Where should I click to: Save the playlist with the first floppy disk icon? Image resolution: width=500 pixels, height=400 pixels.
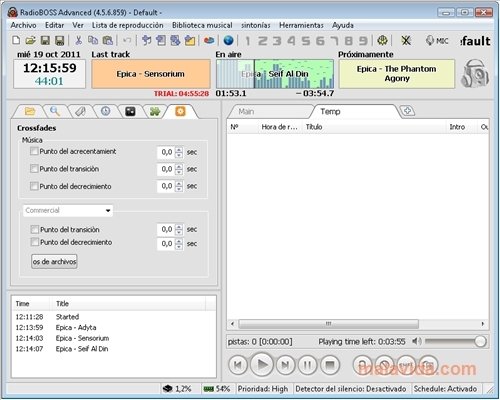tap(45, 41)
